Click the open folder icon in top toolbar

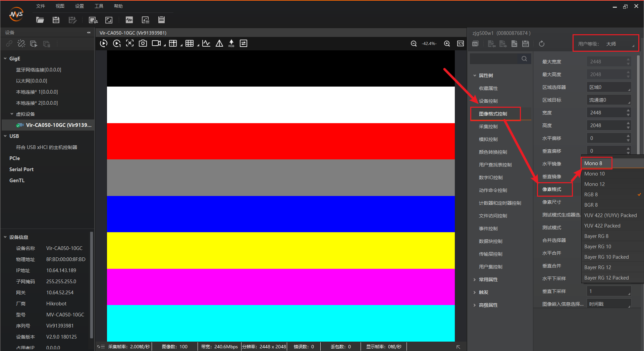click(x=40, y=20)
